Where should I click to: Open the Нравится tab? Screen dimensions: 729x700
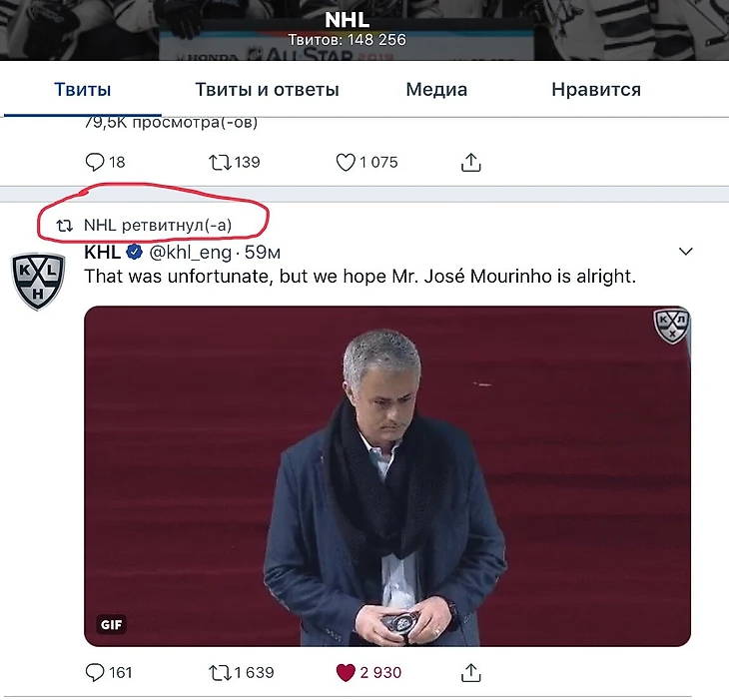pos(595,89)
